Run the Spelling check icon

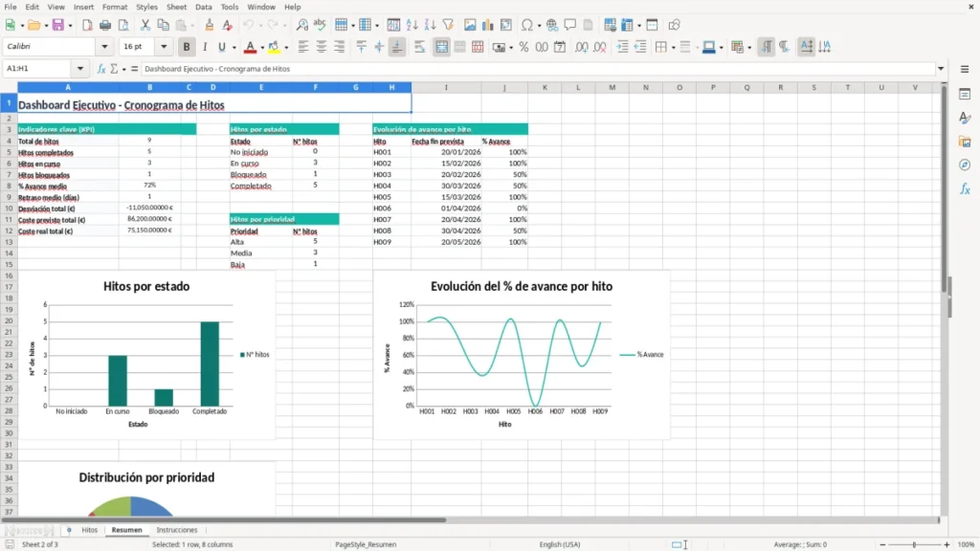(x=320, y=25)
